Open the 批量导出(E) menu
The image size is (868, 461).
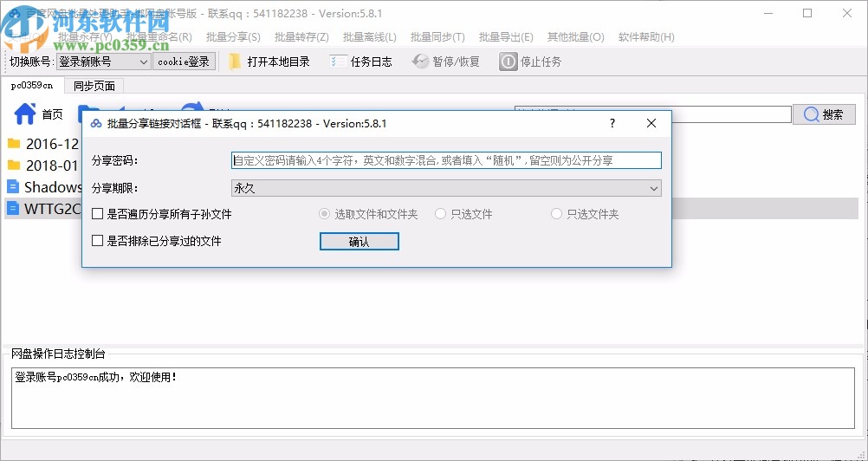[506, 37]
